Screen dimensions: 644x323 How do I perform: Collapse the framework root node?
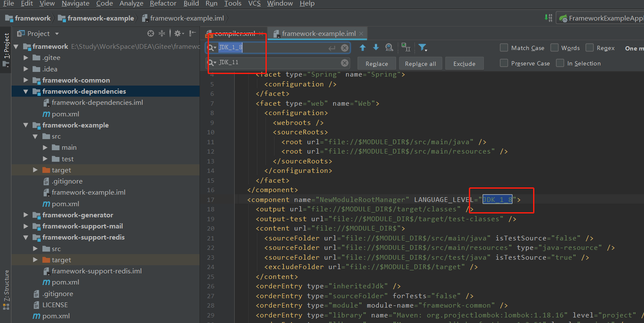coord(16,46)
